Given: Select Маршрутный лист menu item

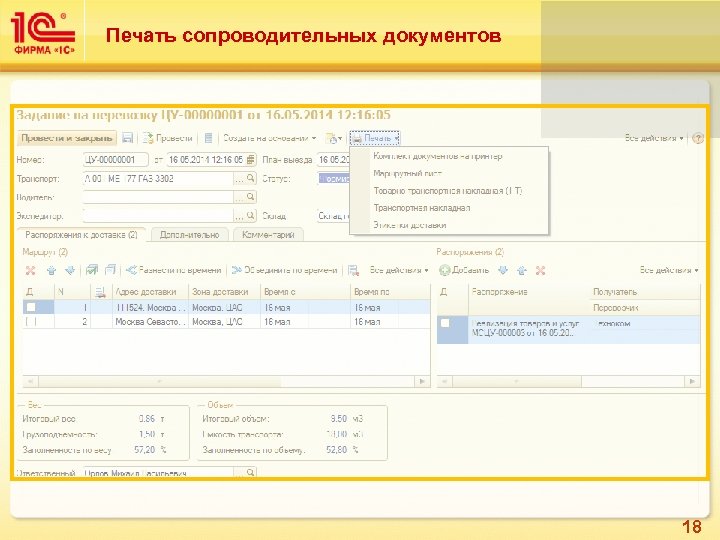Looking at the screenshot, I should coord(408,174).
